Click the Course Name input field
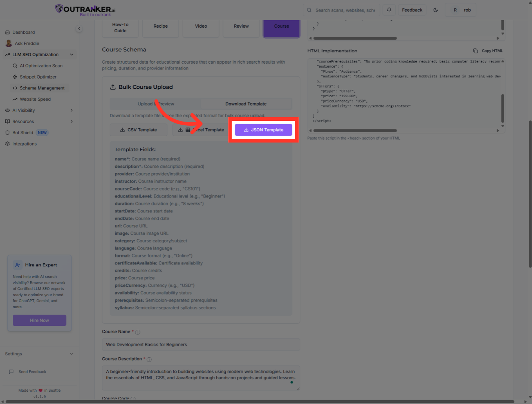532x404 pixels. coord(201,345)
